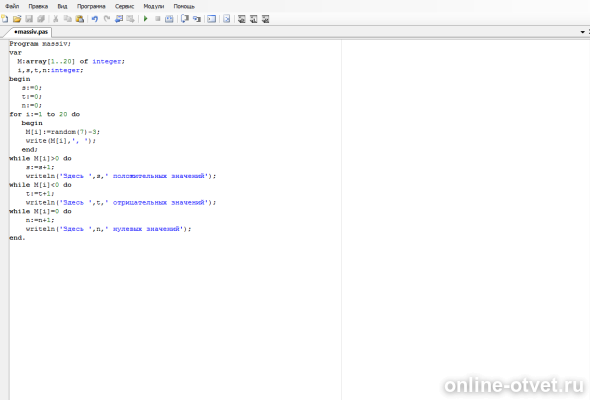590x400 pixels.
Task: Run the program with the green play button
Action: click(146, 19)
